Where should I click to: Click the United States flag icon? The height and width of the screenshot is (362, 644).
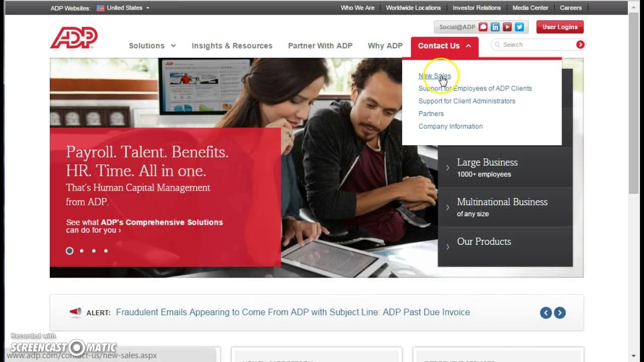tap(100, 8)
